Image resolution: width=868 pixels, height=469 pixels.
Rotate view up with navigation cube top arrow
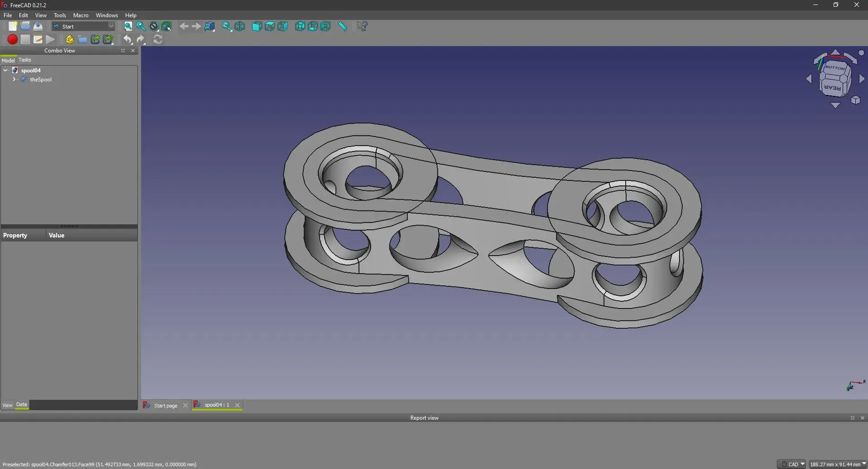tap(835, 52)
